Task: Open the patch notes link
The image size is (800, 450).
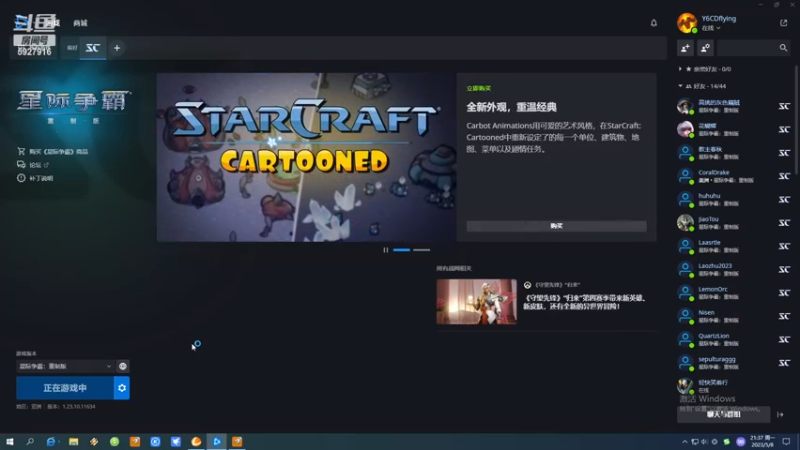Action: pos(41,178)
